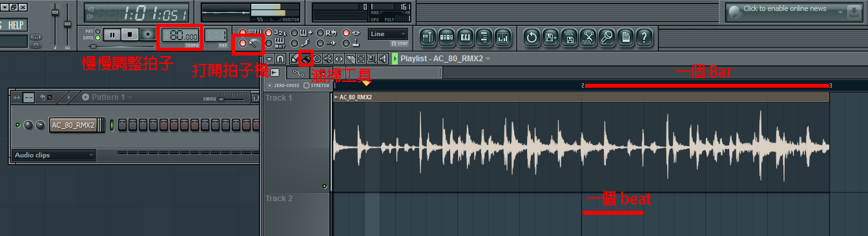Image resolution: width=868 pixels, height=236 pixels.
Task: Click the tempo display showing 80
Action: point(180,35)
